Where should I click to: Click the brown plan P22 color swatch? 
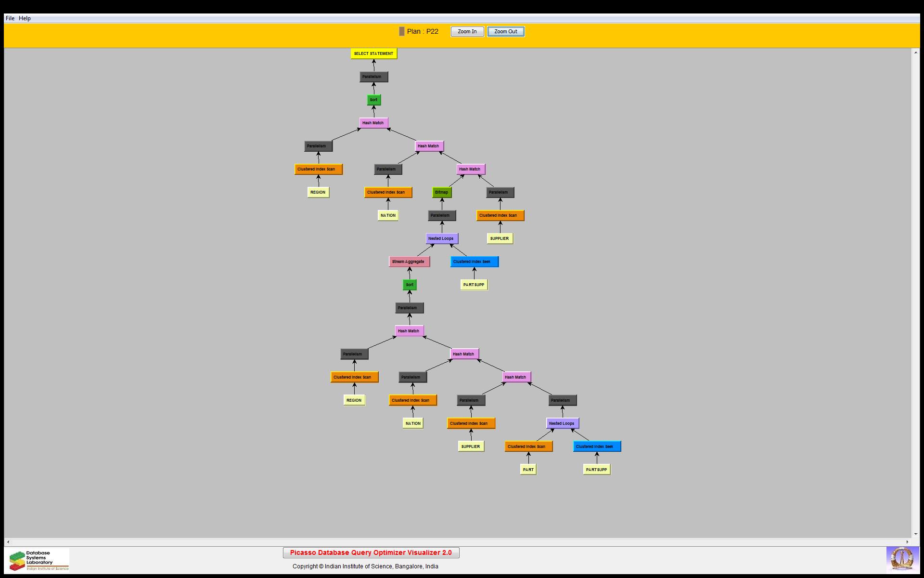402,32
